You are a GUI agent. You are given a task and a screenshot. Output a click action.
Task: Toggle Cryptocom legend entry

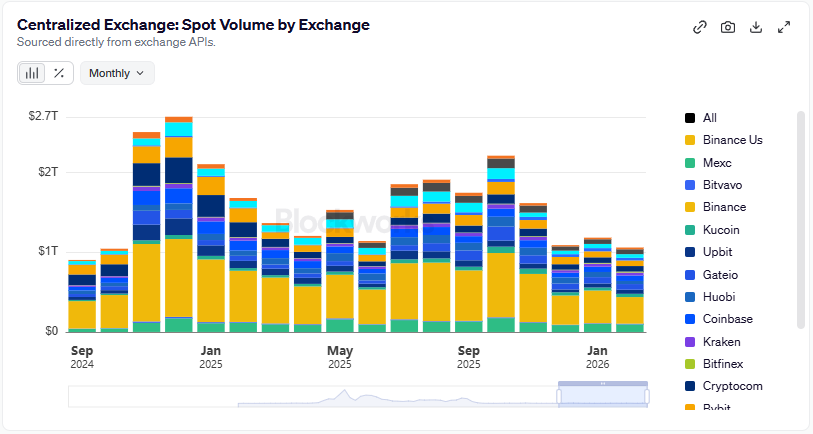(732, 386)
